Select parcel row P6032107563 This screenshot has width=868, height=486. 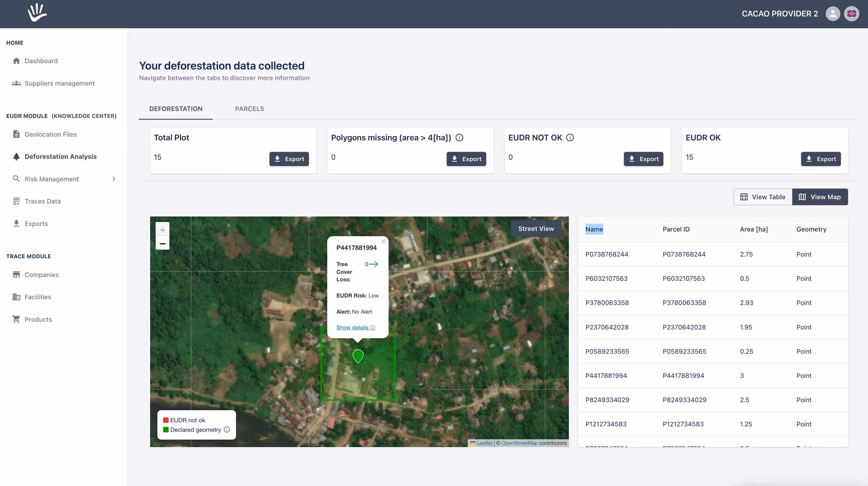point(713,278)
